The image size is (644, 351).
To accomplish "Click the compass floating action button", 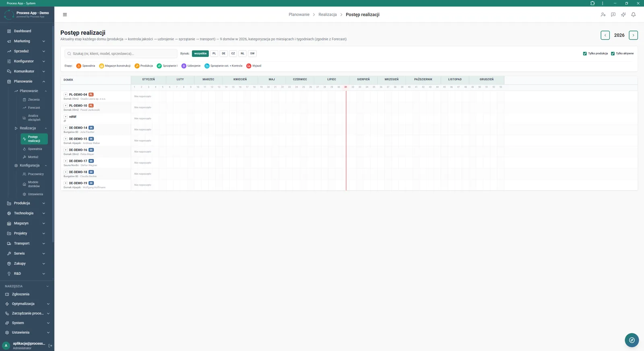I will coord(632,340).
